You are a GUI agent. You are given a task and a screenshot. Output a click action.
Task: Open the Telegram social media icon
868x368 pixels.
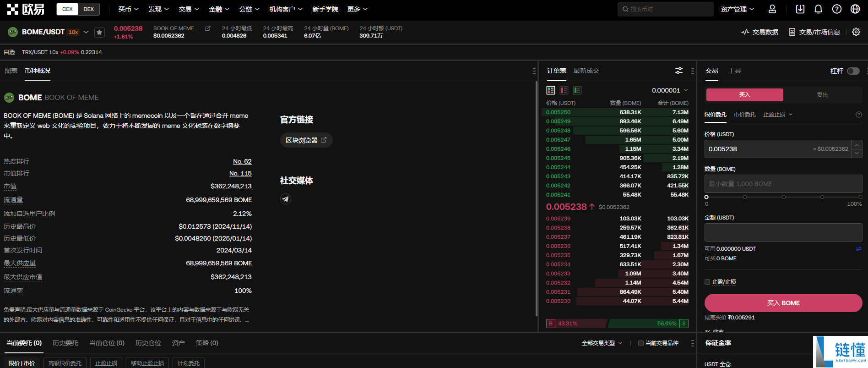pos(286,199)
